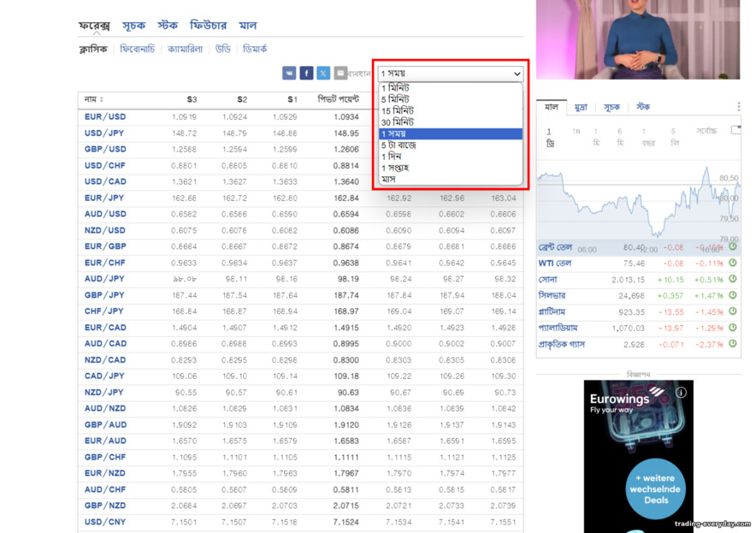Click the S3 column header
Image resolution: width=756 pixels, height=533 pixels.
coord(192,99)
